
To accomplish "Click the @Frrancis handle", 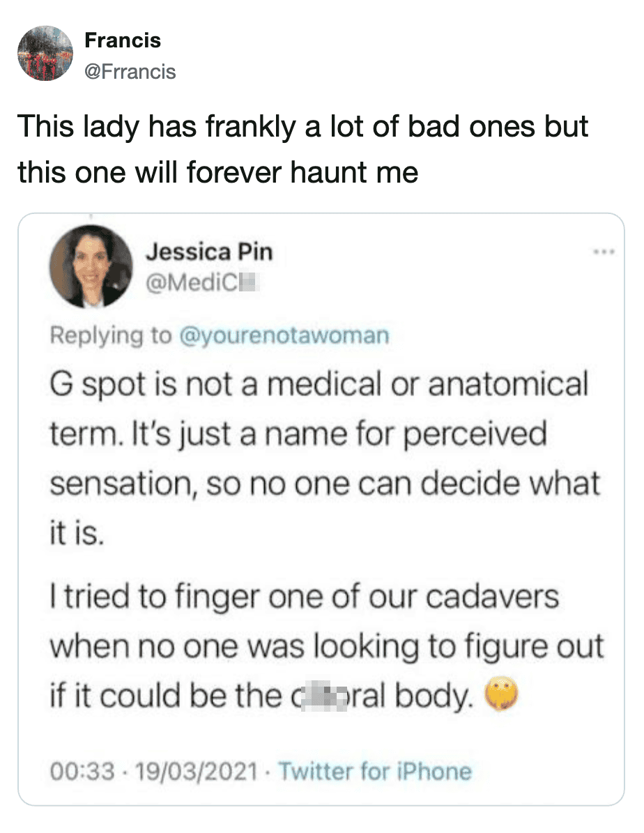I will tap(130, 71).
